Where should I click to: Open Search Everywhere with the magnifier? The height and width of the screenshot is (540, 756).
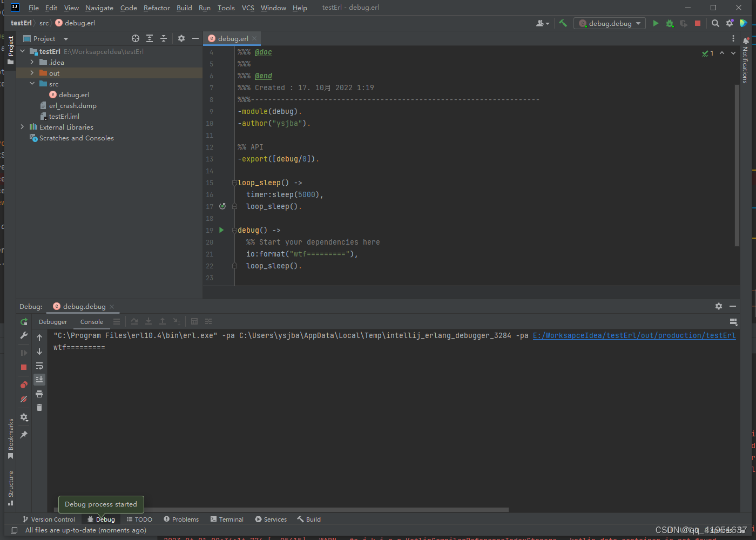715,23
